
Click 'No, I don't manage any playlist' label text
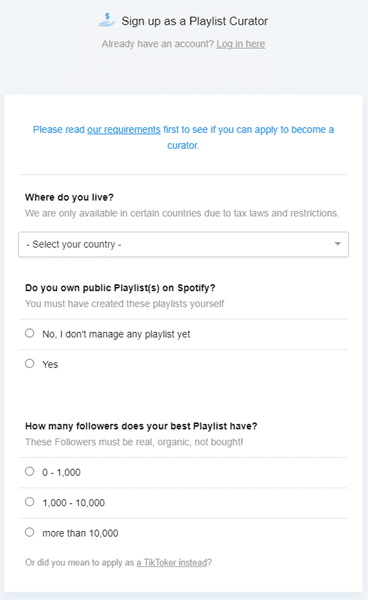click(116, 334)
